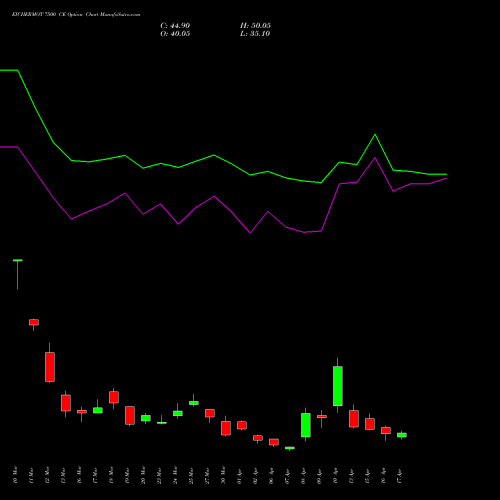This screenshot has width=500, height=500.
Task: Click the 18 Mar date axis label
Action: pos(111,475)
